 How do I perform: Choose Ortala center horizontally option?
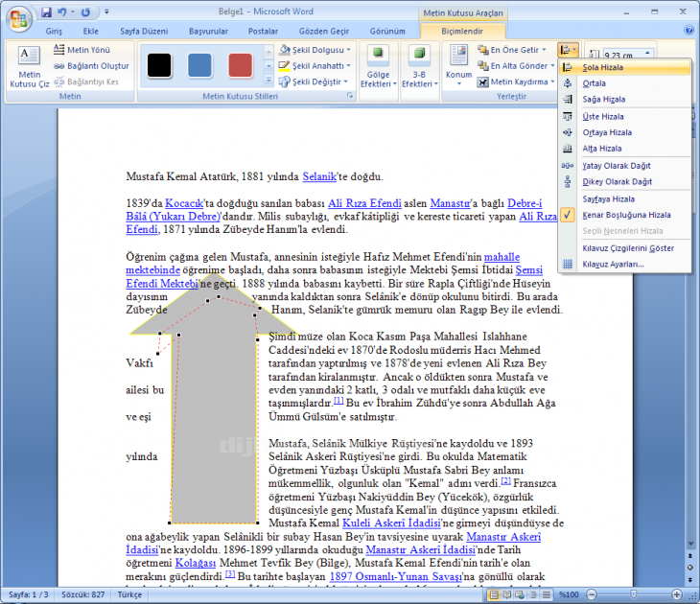[625, 83]
